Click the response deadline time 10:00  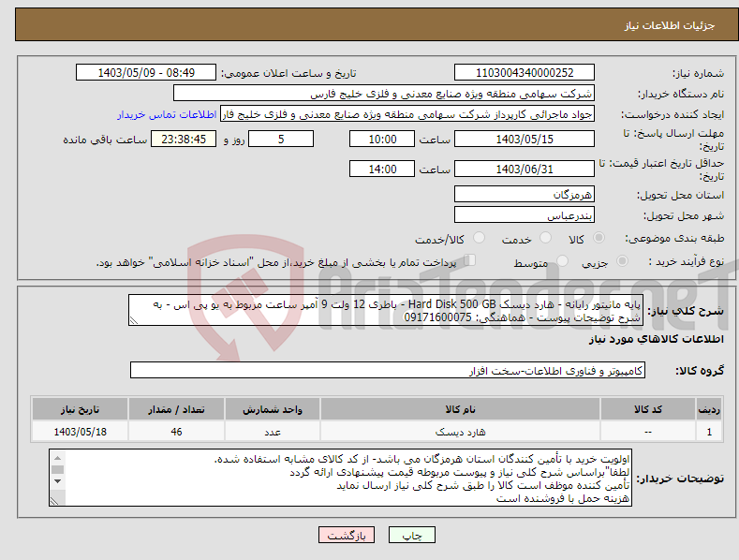(382, 139)
